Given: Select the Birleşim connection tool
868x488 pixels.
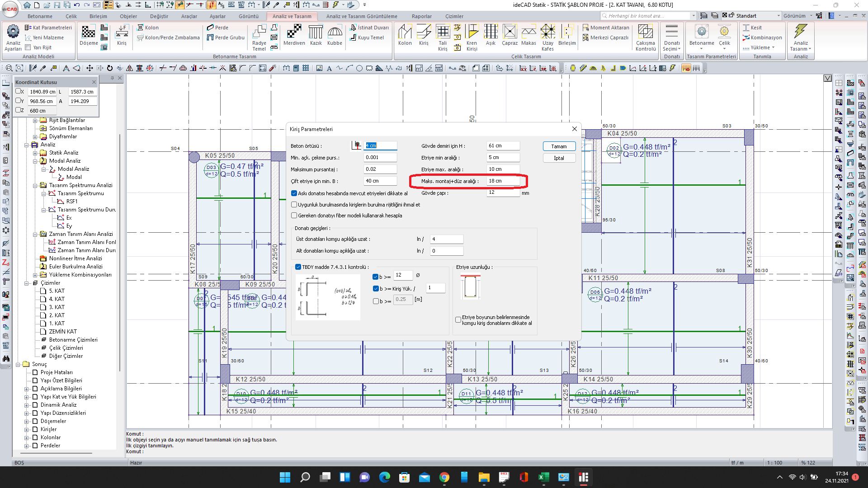Looking at the screenshot, I should pos(567,35).
